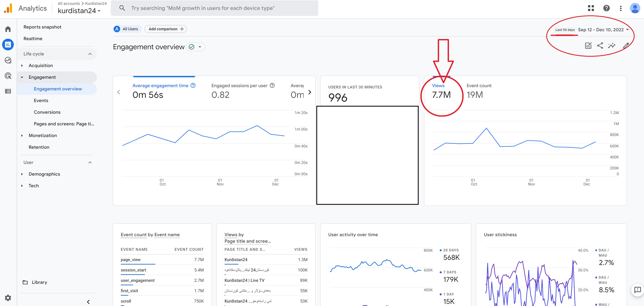Open Realtime report
The image size is (644, 306).
(x=33, y=39)
